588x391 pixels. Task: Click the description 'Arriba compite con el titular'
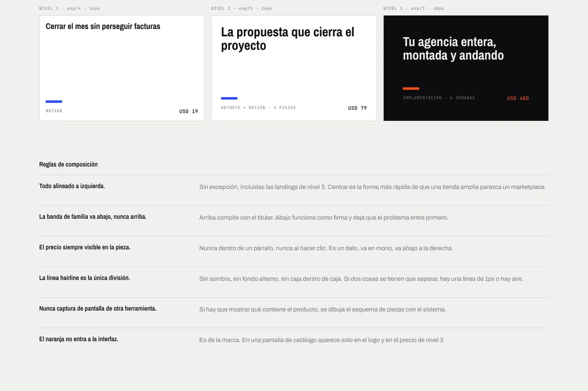point(323,218)
